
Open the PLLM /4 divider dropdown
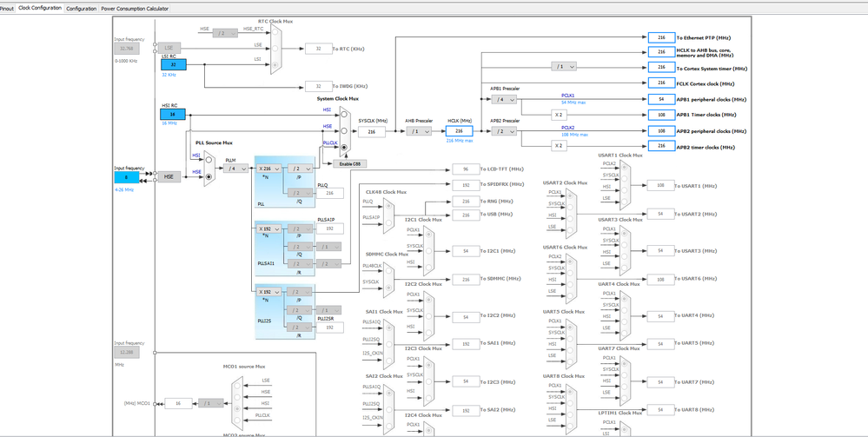[235, 169]
